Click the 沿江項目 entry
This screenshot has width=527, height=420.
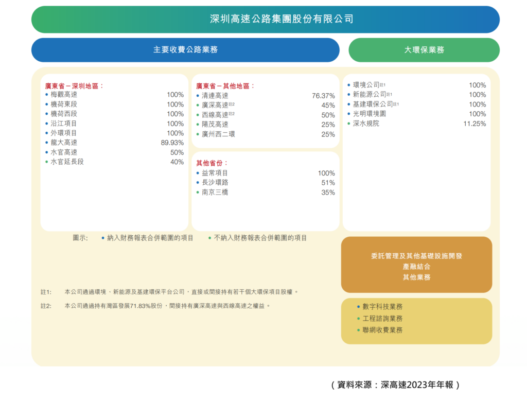pos(64,124)
